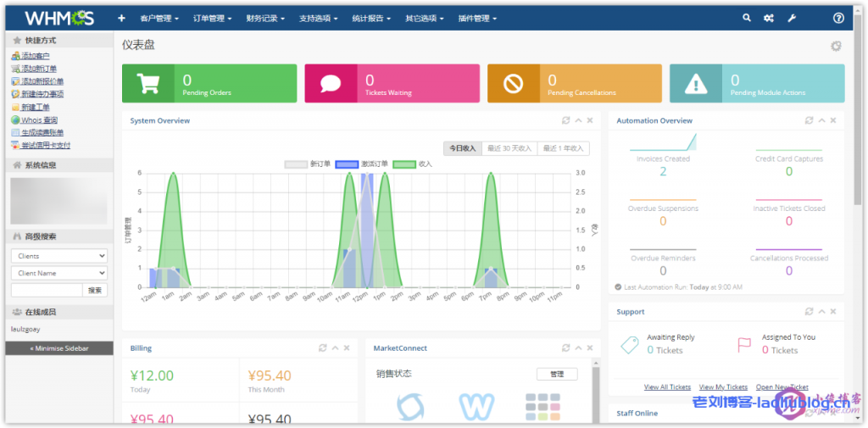This screenshot has width=868, height=428.
Task: Click the plus quick-add icon in navbar
Action: point(121,18)
